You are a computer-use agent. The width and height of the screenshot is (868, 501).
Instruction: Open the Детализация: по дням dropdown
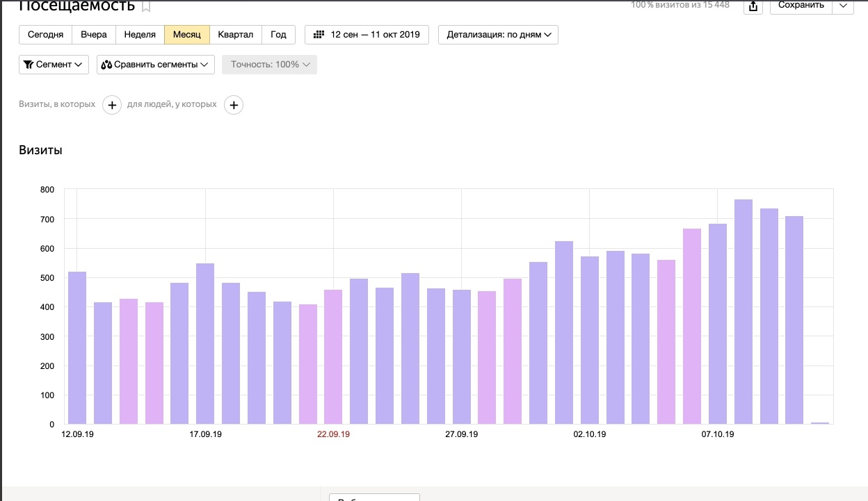tap(498, 35)
